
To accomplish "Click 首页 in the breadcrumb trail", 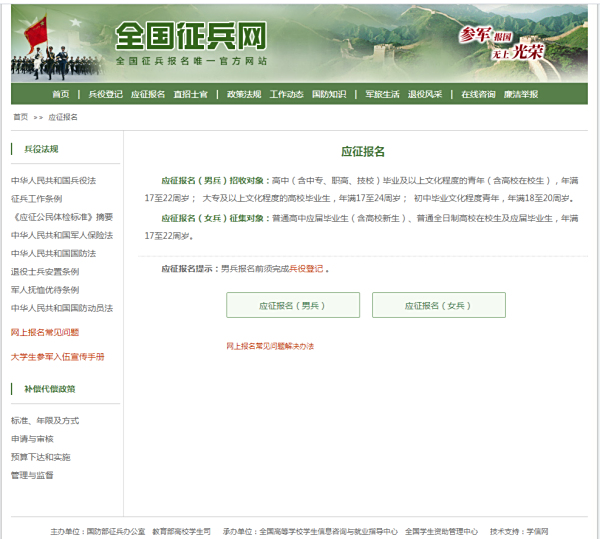I will 20,117.
